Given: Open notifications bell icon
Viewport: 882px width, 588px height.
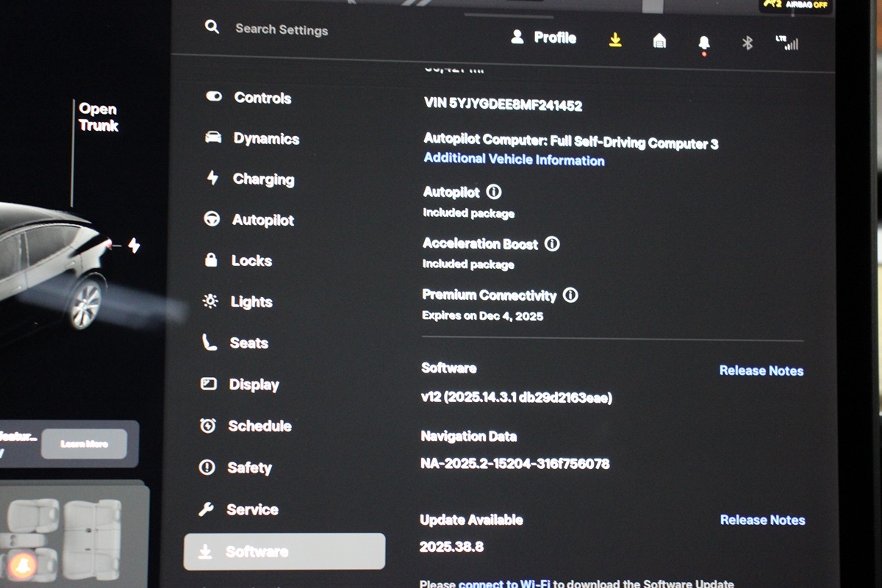Looking at the screenshot, I should pos(703,43).
